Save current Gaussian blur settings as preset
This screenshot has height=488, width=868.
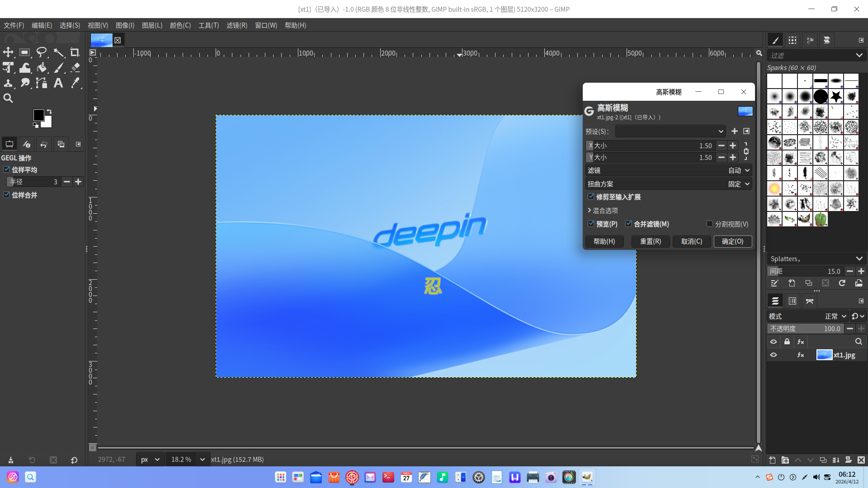(x=735, y=131)
